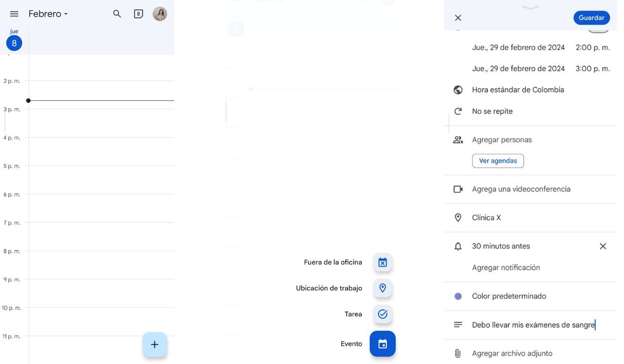Open the hamburger main menu

(14, 14)
